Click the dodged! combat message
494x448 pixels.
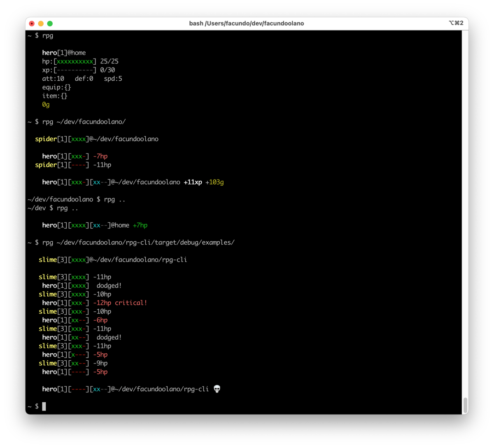[109, 285]
